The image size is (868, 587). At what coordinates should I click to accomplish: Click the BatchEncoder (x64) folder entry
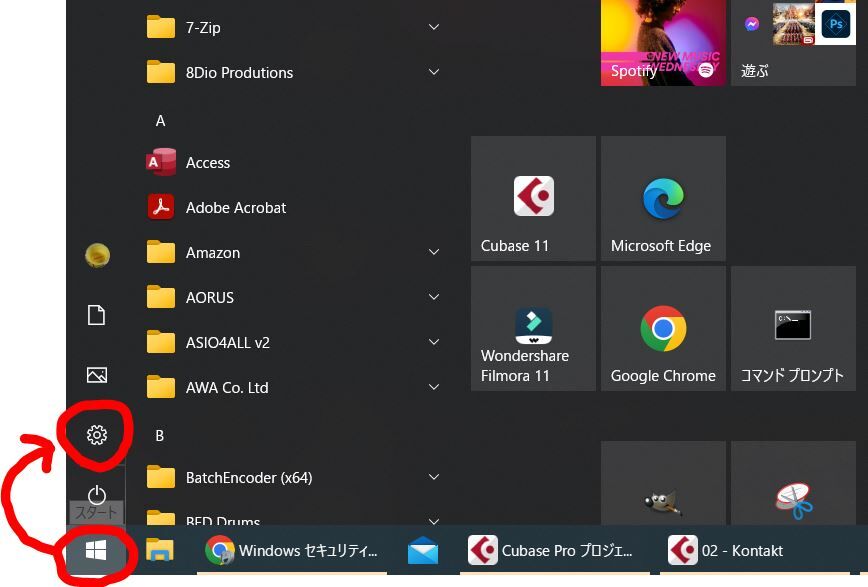(293, 477)
